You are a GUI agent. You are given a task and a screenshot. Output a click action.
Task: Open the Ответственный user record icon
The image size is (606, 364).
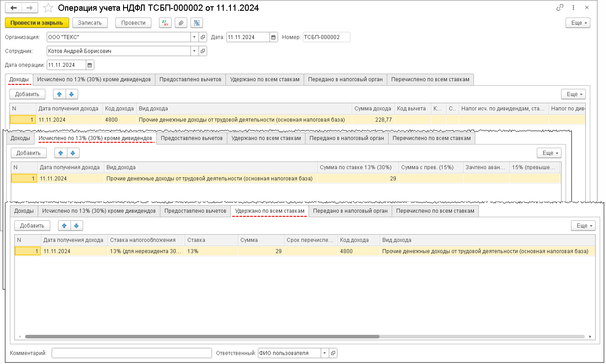coord(333,353)
